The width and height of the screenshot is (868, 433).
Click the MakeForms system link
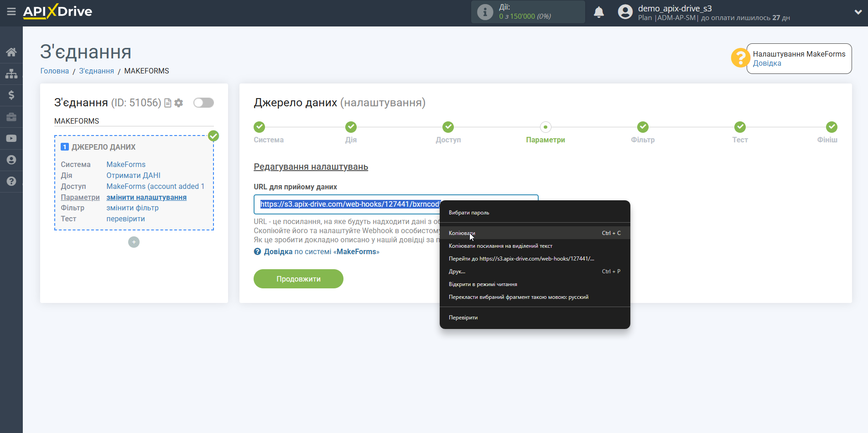[126, 164]
